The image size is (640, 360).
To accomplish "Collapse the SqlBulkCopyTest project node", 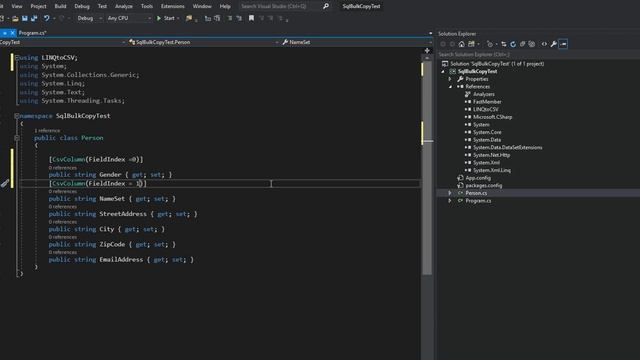I will click(x=443, y=71).
